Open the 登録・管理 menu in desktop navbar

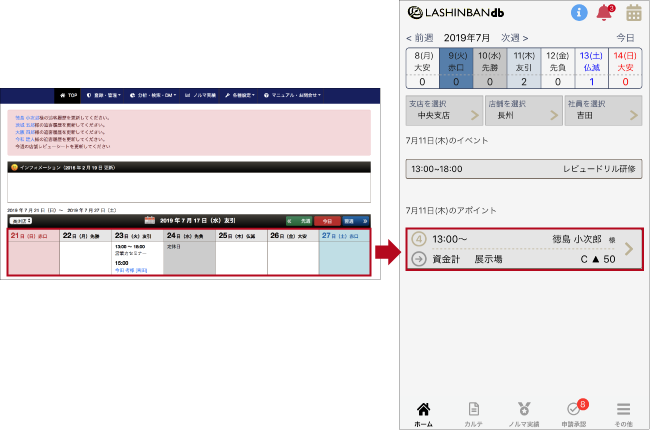click(104, 96)
